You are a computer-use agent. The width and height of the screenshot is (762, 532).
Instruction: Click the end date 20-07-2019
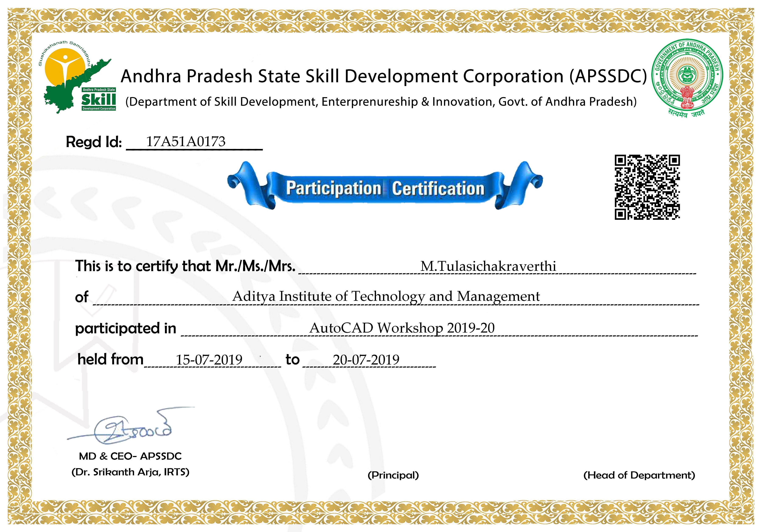[366, 360]
